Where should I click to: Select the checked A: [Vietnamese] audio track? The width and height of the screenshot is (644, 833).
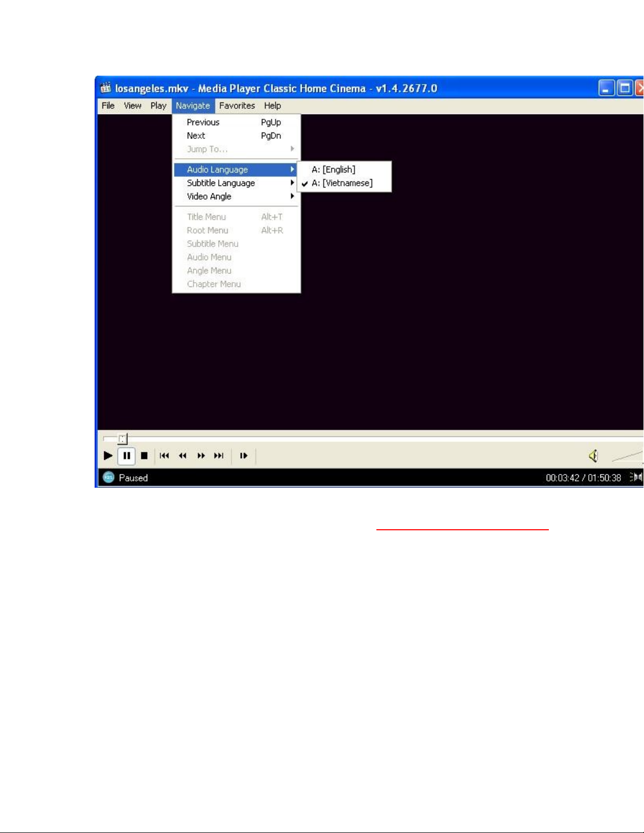point(342,183)
